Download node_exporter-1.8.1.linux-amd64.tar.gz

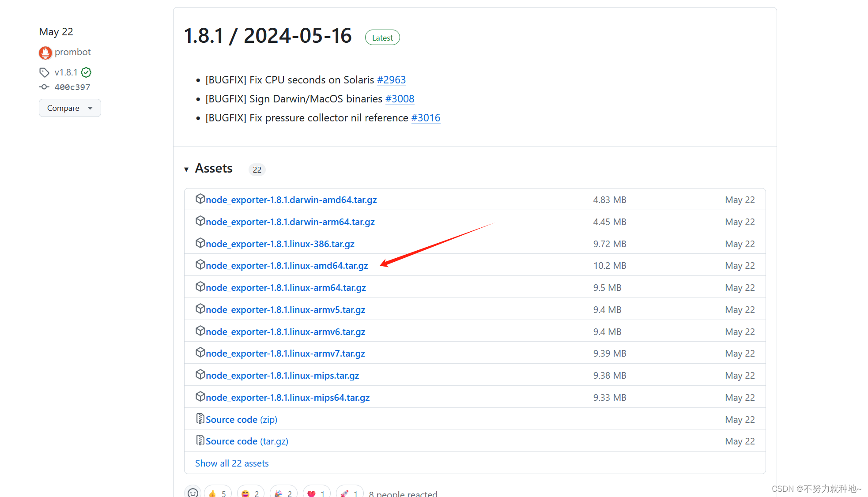tap(287, 266)
